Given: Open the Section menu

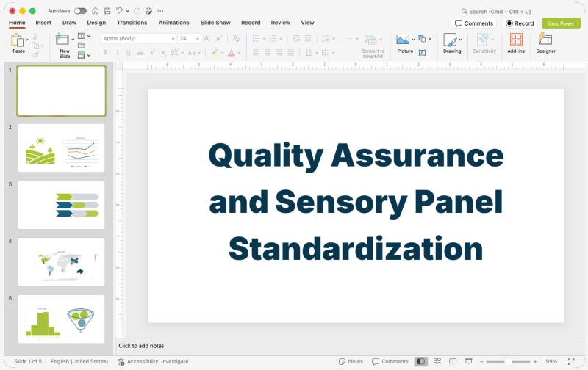Looking at the screenshot, I should click(82, 55).
